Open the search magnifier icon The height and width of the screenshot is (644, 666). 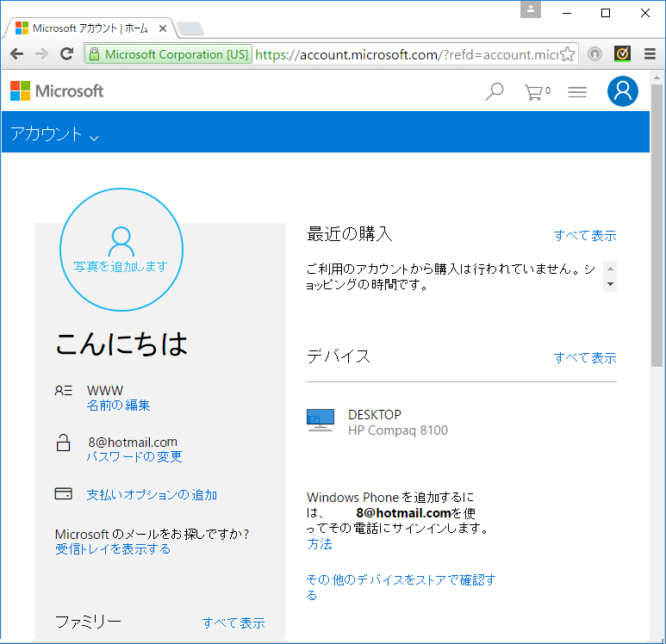point(494,91)
